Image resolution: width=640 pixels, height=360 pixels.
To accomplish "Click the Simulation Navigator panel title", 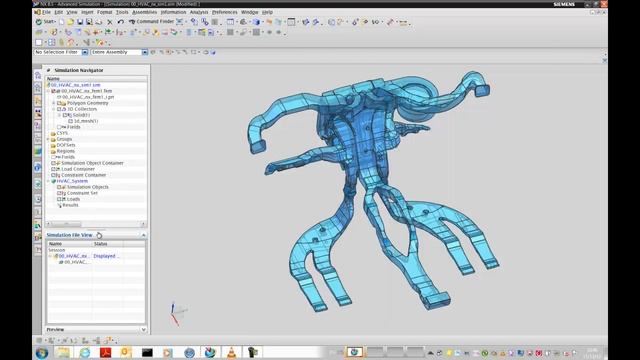I will [x=79, y=70].
